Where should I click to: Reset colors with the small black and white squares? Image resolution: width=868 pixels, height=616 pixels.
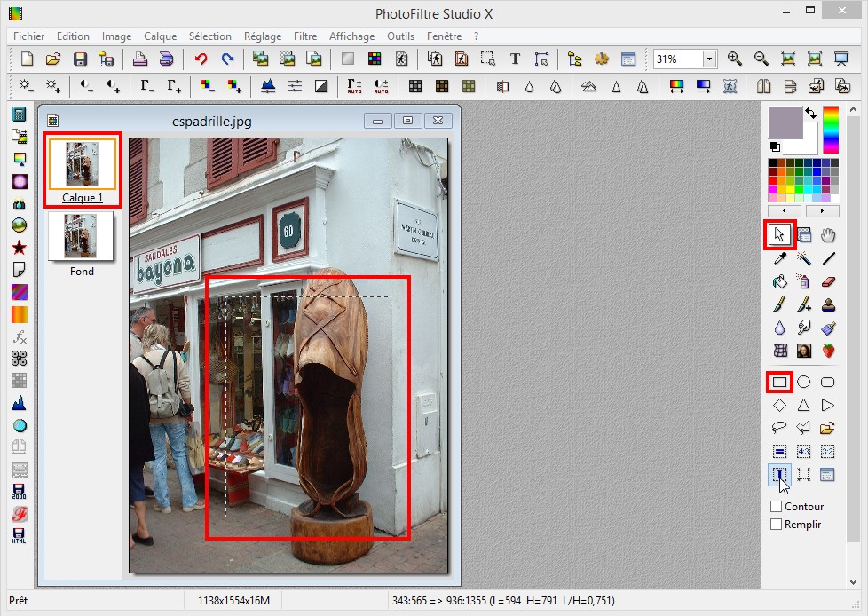point(775,146)
